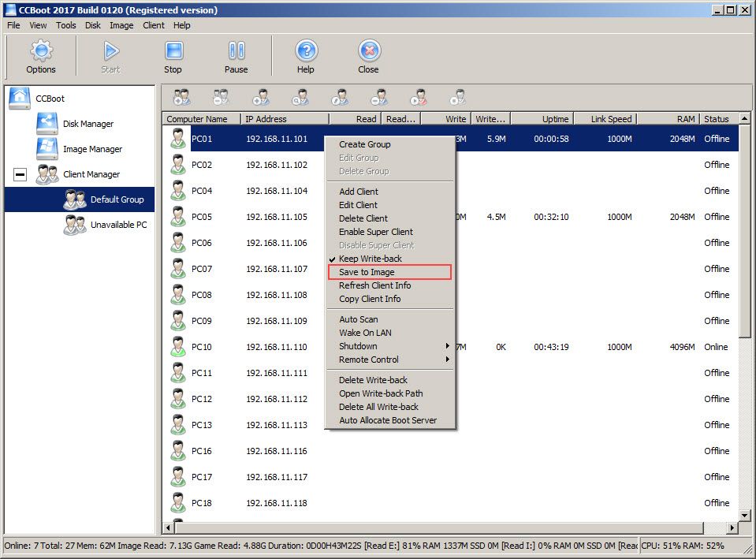
Task: Click the PC10 online client icon
Action: [x=178, y=347]
